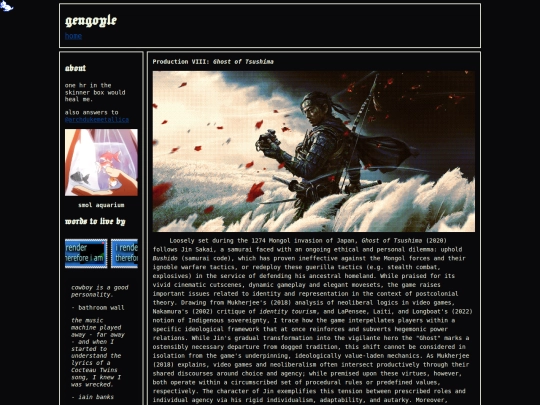Click the second 'i render therefore' badge
Screen dimensions: 540x405
click(124, 253)
